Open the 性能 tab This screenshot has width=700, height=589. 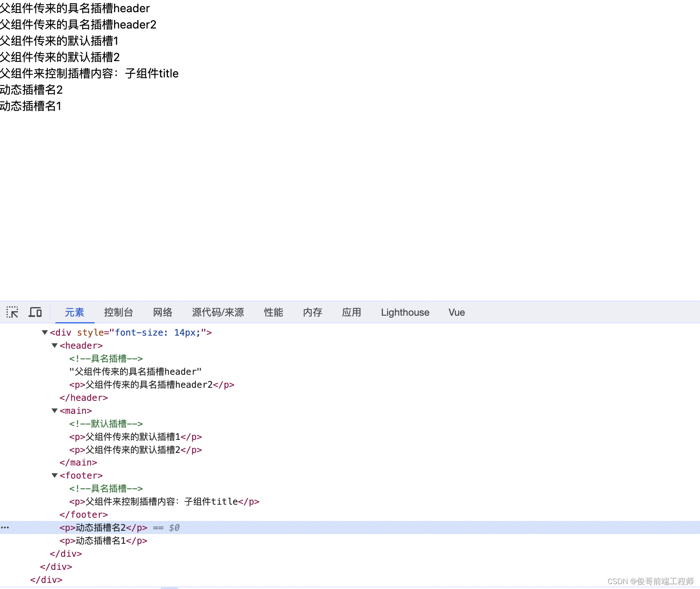tap(273, 312)
